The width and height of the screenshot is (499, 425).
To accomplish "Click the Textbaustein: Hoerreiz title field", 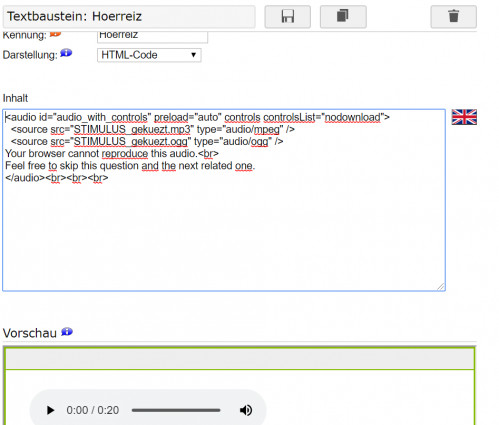I will coord(129,16).
